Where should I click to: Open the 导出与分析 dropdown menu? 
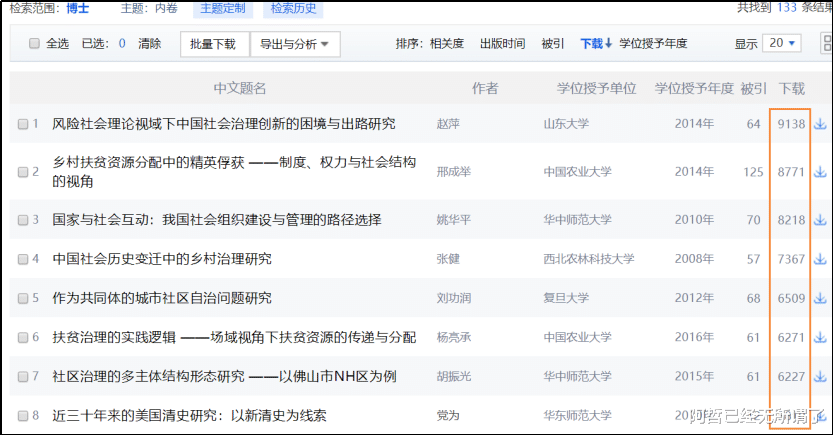[295, 44]
